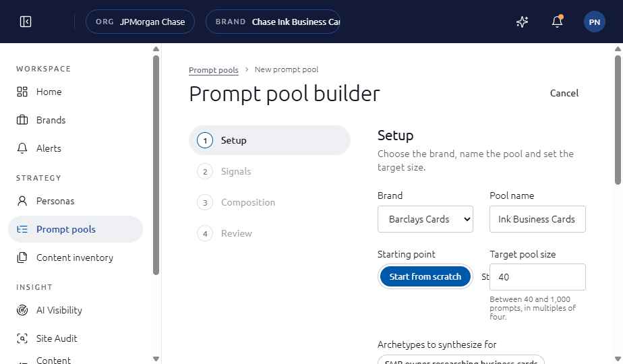Click the INSIGHT section heading
This screenshot has width=623, height=364.
[34, 287]
